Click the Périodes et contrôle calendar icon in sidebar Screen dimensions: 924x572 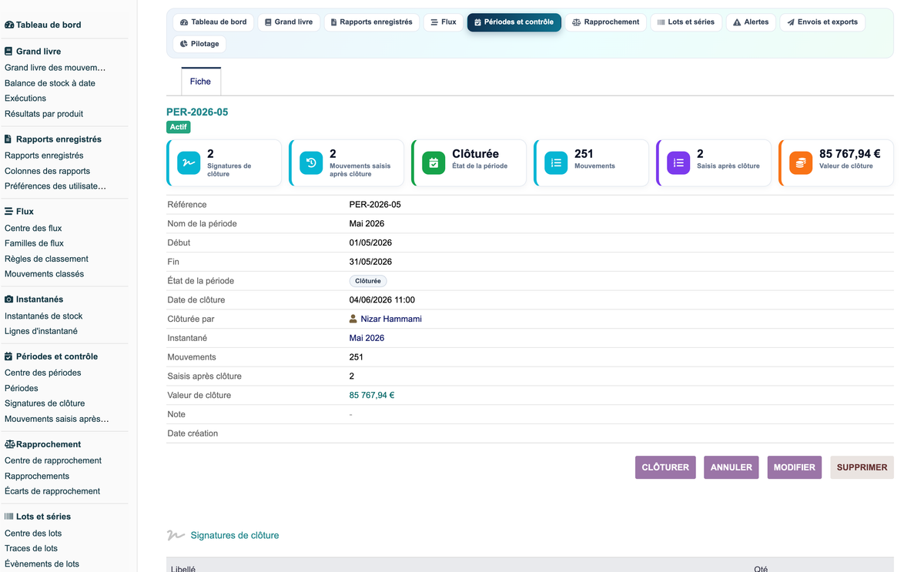click(8, 356)
